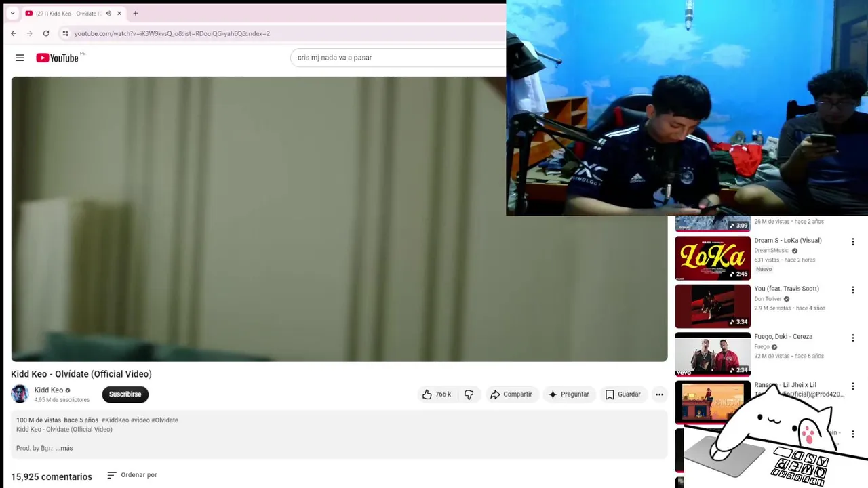The width and height of the screenshot is (868, 488).
Task: Open the Kidd Keo channel name link
Action: tap(49, 390)
